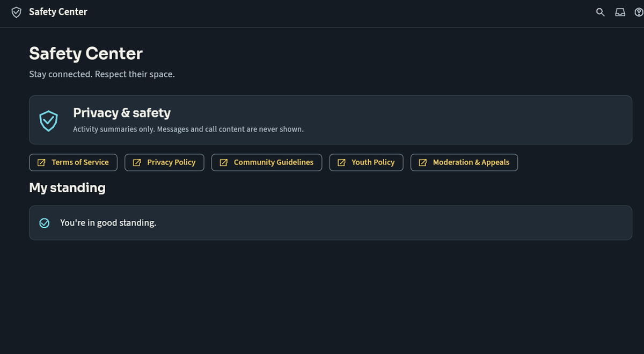Screen dimensions: 644x354
Task: Click the Safety Center title in top bar
Action: point(58,12)
